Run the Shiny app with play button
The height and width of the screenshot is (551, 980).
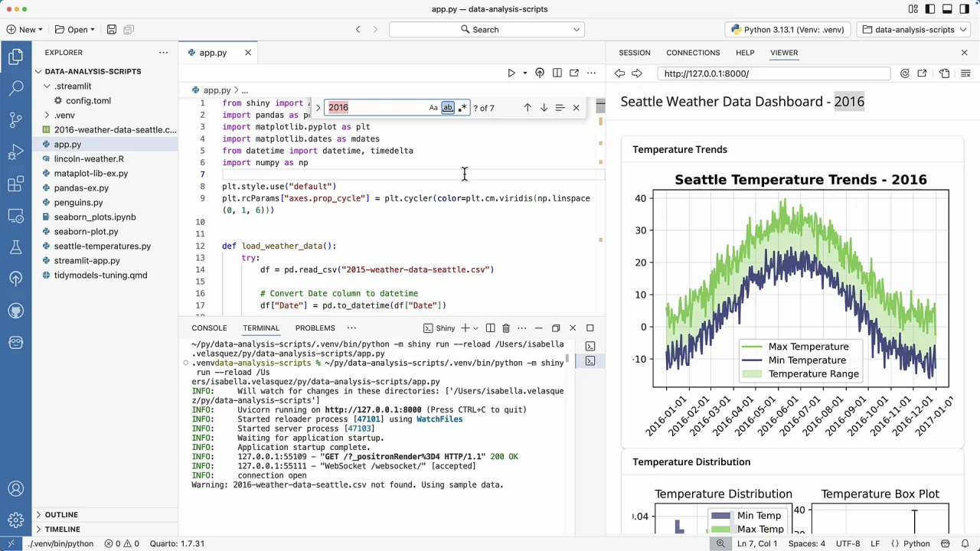click(x=511, y=73)
